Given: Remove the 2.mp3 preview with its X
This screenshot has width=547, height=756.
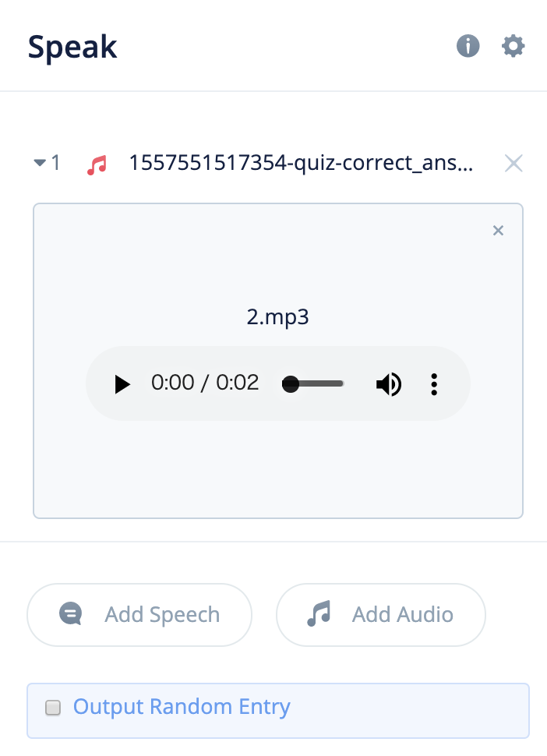Looking at the screenshot, I should [498, 230].
